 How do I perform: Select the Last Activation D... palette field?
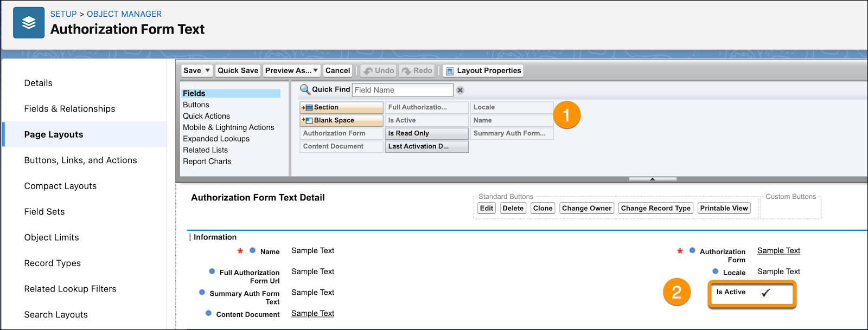click(426, 146)
